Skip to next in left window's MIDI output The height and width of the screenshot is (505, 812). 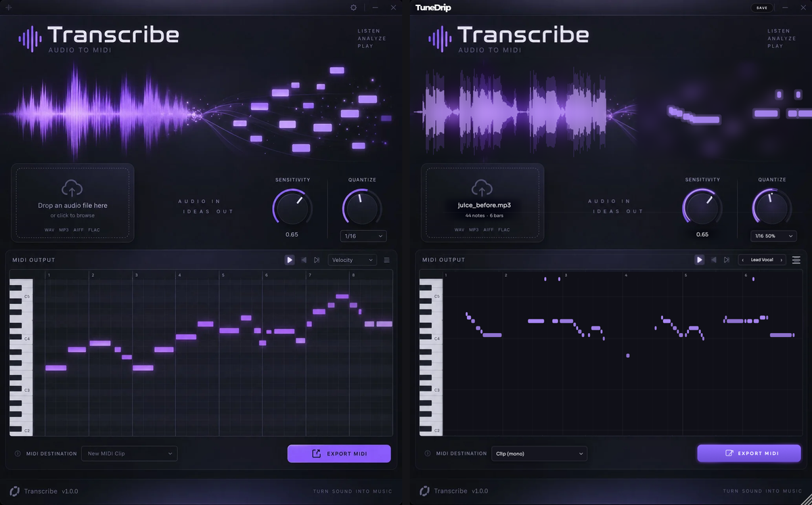[317, 260]
